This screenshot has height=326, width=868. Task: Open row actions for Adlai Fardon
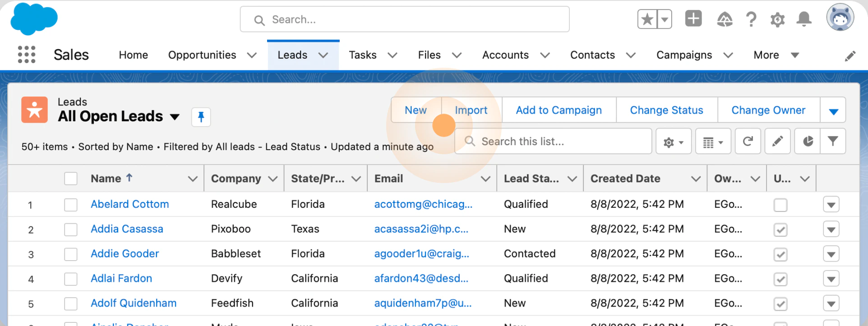pos(831,279)
